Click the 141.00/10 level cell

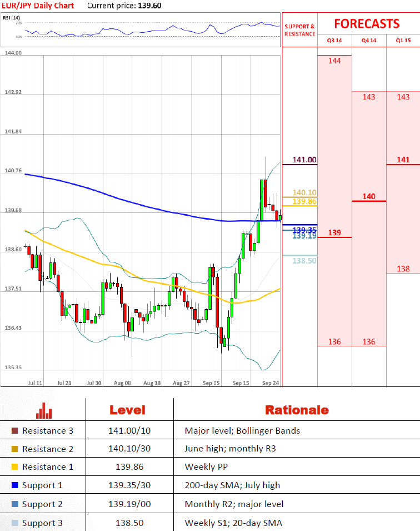click(x=129, y=431)
